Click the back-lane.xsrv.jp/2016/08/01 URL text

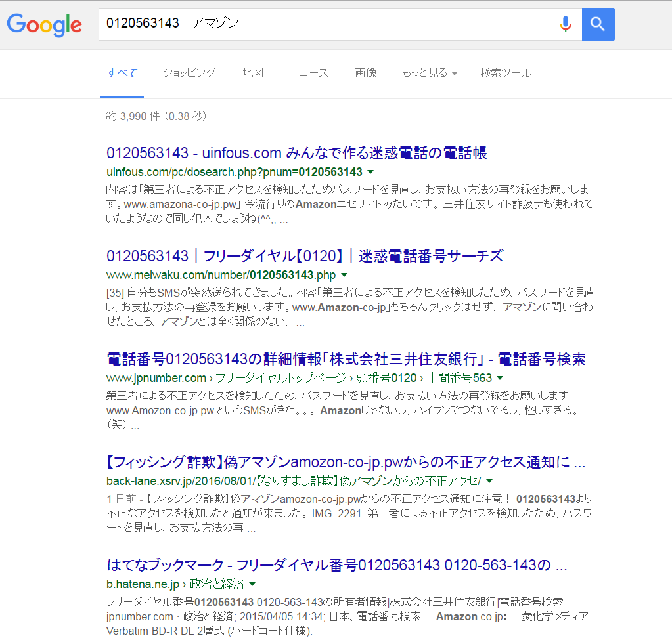tap(294, 481)
